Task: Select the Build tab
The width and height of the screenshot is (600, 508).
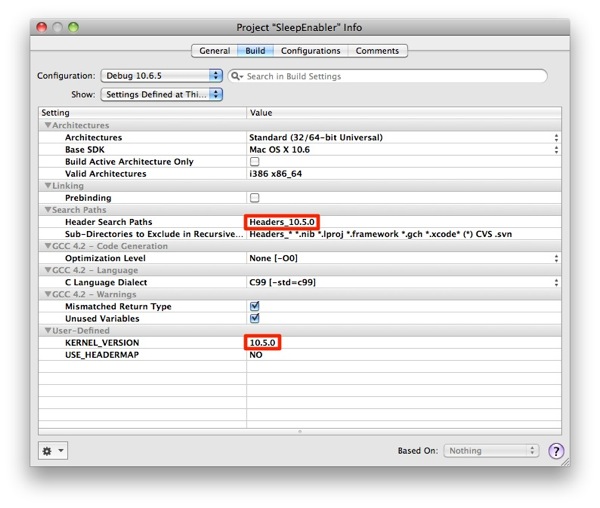Action: pos(255,51)
